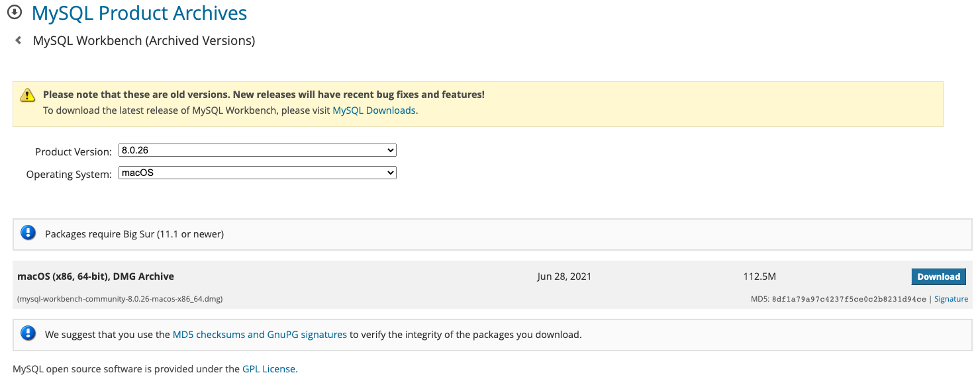Viewport: 980px width, 377px height.
Task: Click the yellow warning triangle icon
Action: tap(27, 95)
